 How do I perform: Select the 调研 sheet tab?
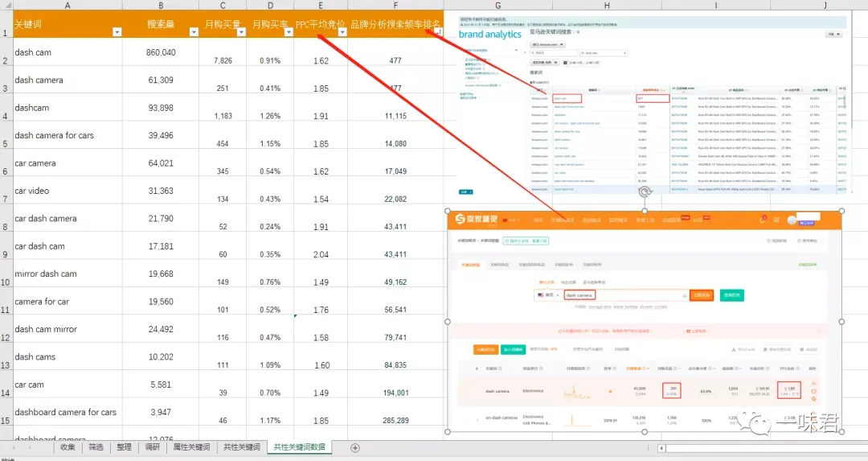tap(152, 447)
